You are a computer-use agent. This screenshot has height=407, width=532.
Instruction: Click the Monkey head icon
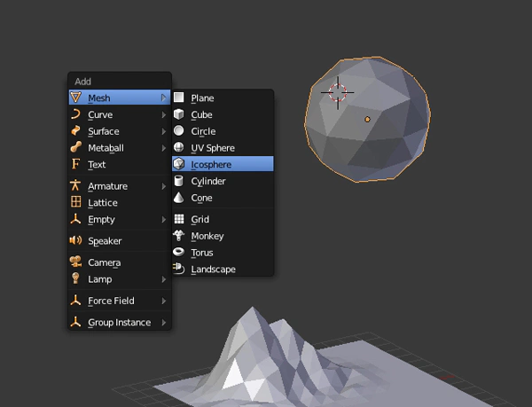pyautogui.click(x=179, y=236)
